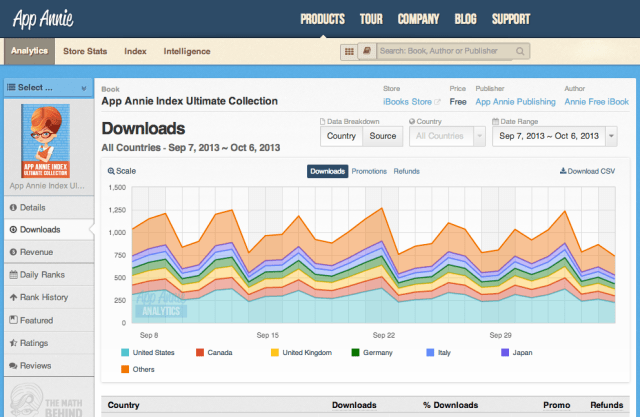Open the Date Range dropdown arrow
Image resolution: width=640 pixels, height=417 pixels.
click(x=611, y=136)
